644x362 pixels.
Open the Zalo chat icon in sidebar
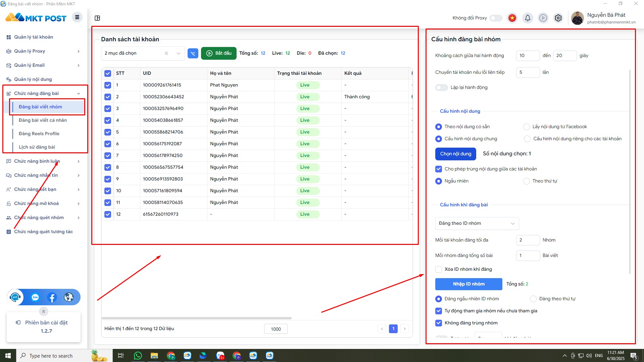tap(35, 297)
